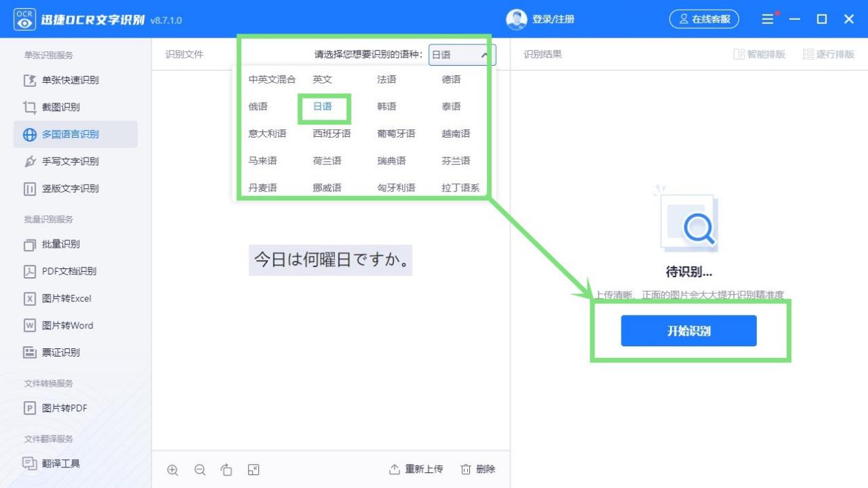Click the rotate image icon

[227, 470]
